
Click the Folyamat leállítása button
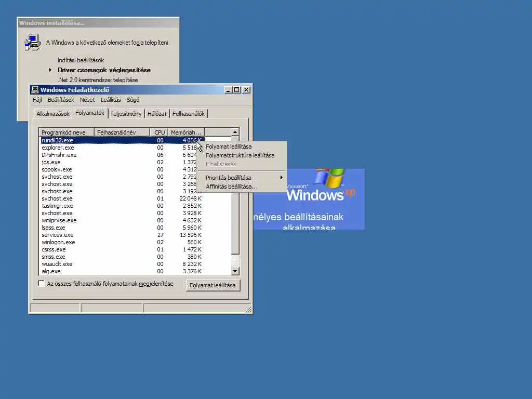212,285
